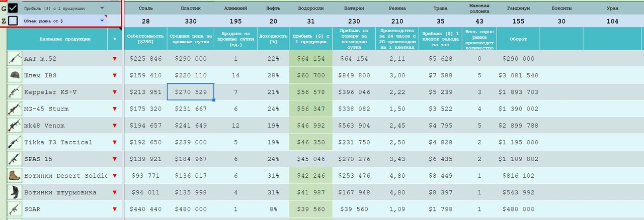Select the 'Себестоимость [$390]' column header
The height and width of the screenshot is (220, 644).
tap(145, 39)
